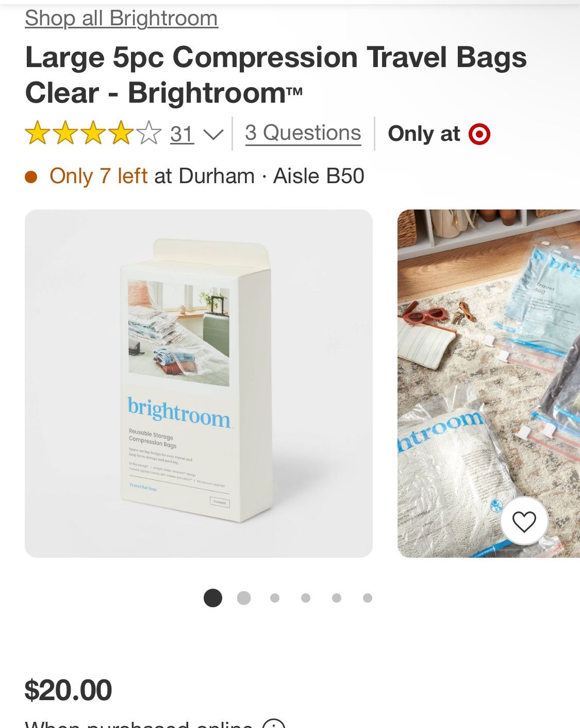The width and height of the screenshot is (580, 728).
Task: Click the Aisle B50 location text
Action: (319, 176)
